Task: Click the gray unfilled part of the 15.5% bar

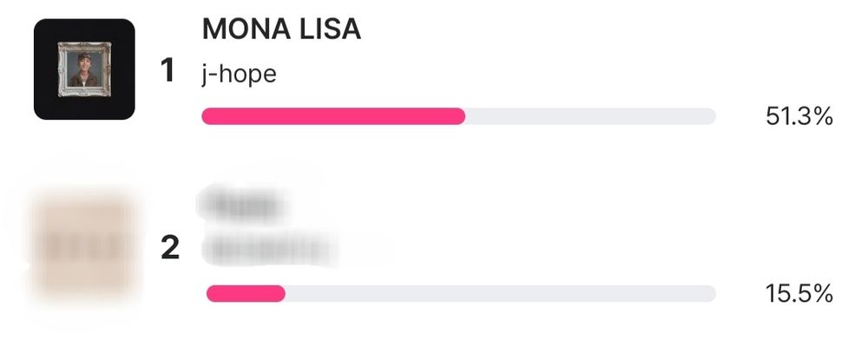Action: tap(501, 293)
